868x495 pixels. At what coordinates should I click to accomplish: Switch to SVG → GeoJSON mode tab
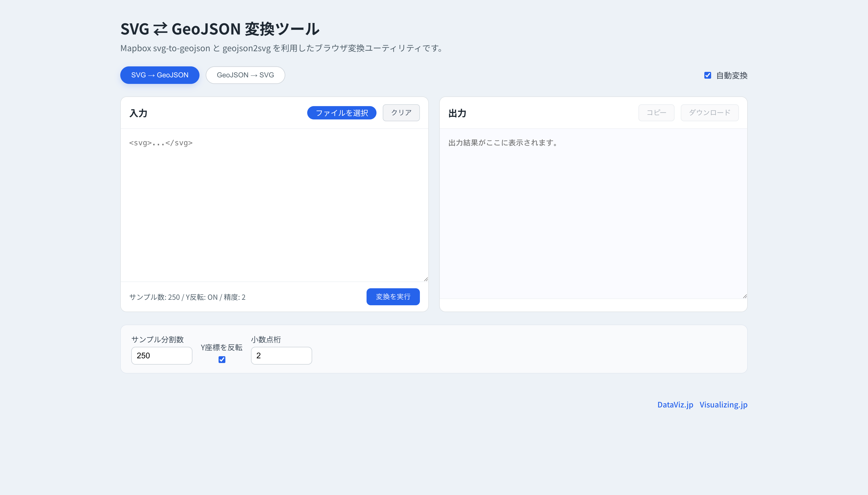159,75
